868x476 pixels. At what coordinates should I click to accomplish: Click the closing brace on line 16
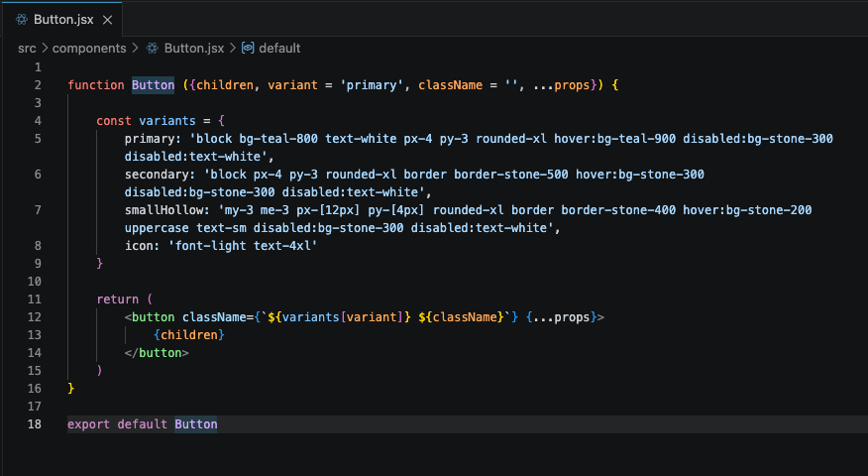point(71,389)
